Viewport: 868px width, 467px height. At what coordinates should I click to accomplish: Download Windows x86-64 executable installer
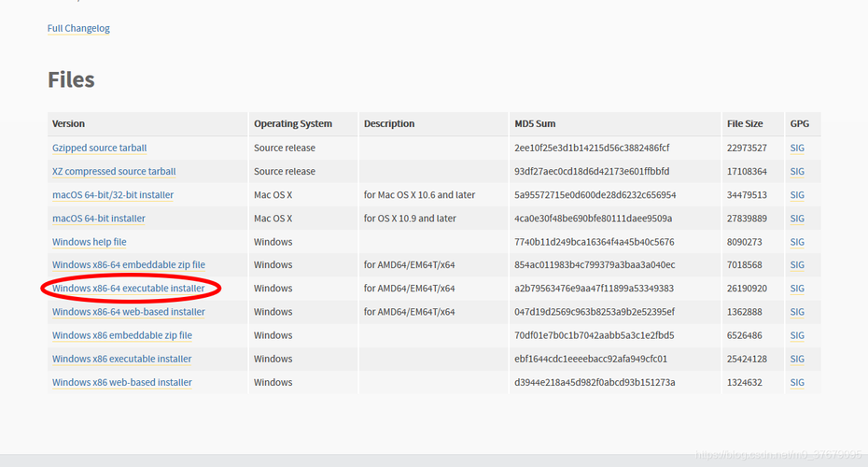[129, 288]
